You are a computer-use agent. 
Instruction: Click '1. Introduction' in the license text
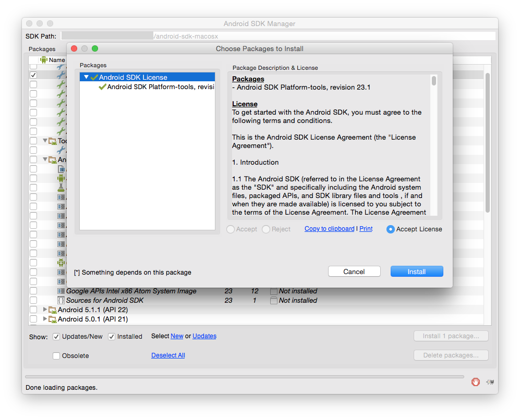256,162
